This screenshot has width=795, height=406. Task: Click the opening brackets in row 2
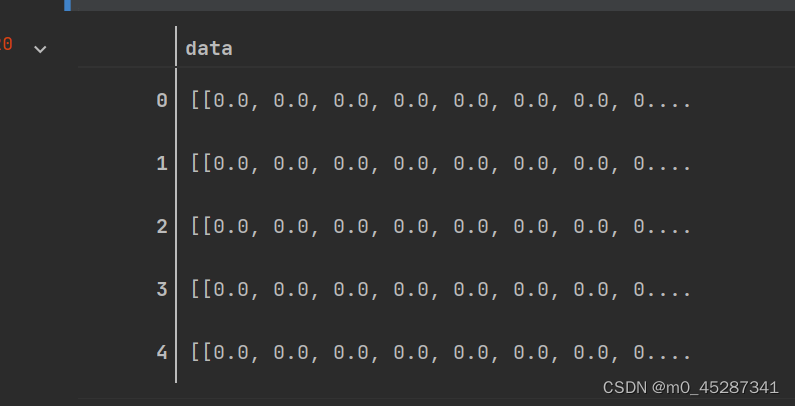201,227
